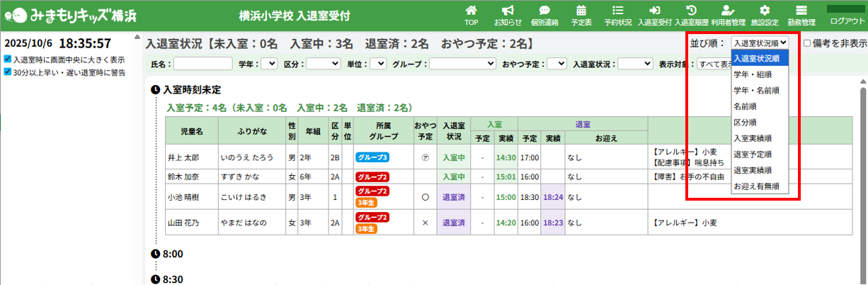This screenshot has width=868, height=285.
Task: Open 利用者管理 user icon
Action: tap(728, 11)
